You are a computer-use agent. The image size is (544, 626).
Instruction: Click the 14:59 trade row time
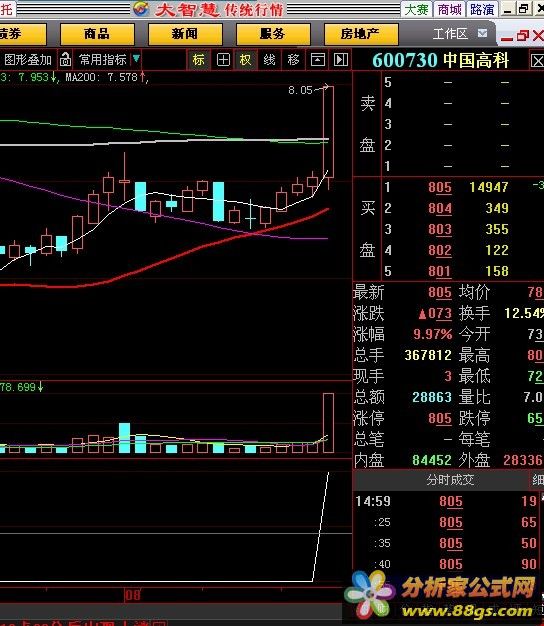click(373, 501)
